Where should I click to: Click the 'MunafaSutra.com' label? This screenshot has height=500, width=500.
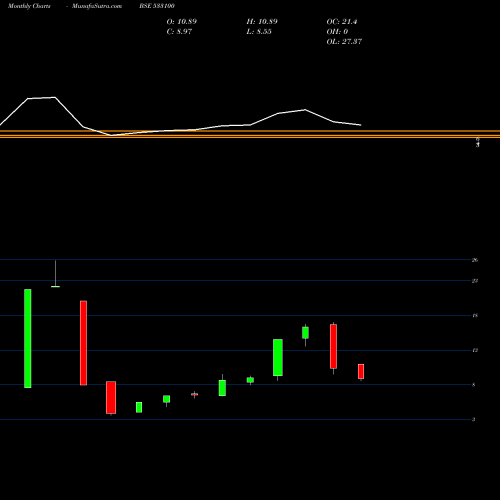(97, 6)
